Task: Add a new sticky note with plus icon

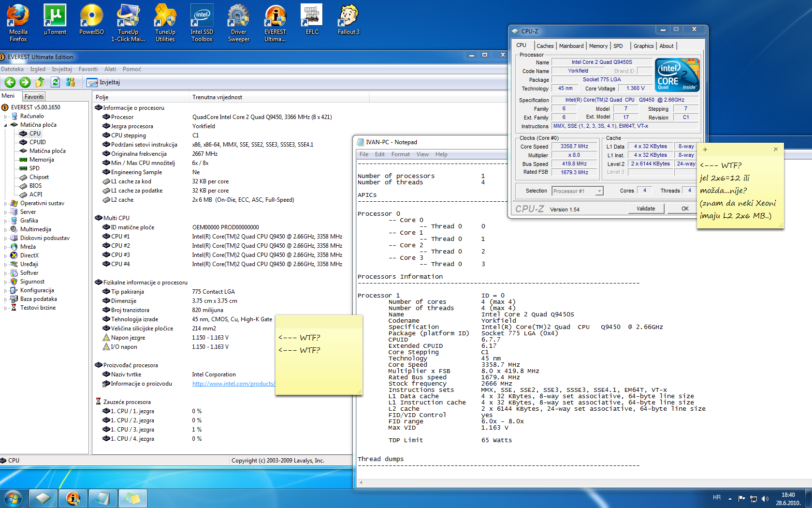Action: pyautogui.click(x=705, y=149)
